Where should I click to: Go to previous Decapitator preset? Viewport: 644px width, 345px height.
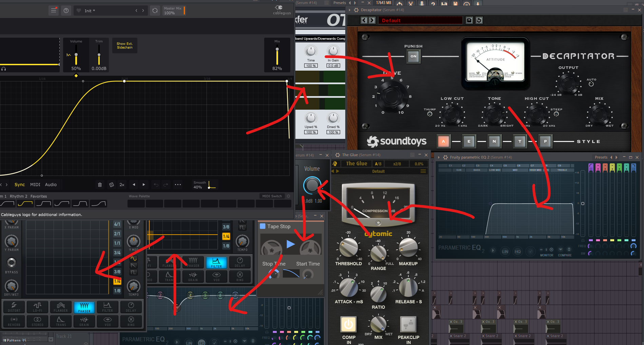364,20
